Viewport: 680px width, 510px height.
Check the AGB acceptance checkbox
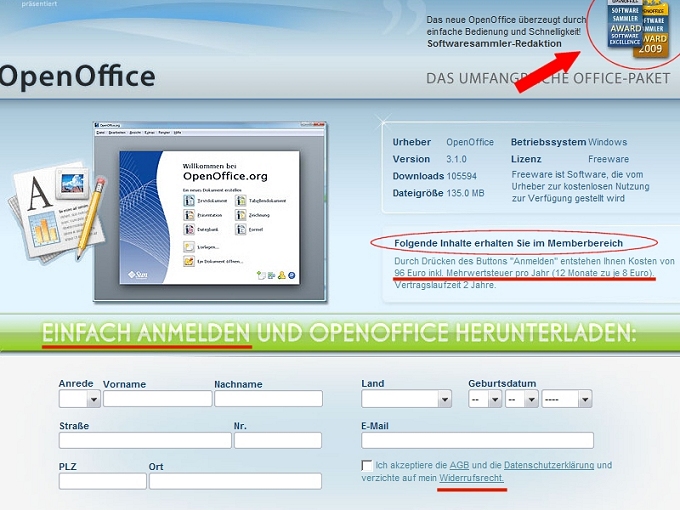(367, 466)
